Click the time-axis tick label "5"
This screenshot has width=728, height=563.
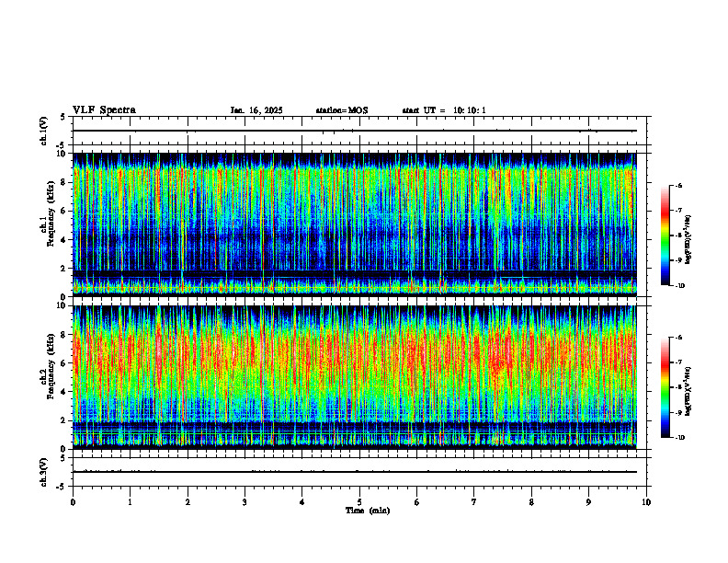tap(359, 502)
